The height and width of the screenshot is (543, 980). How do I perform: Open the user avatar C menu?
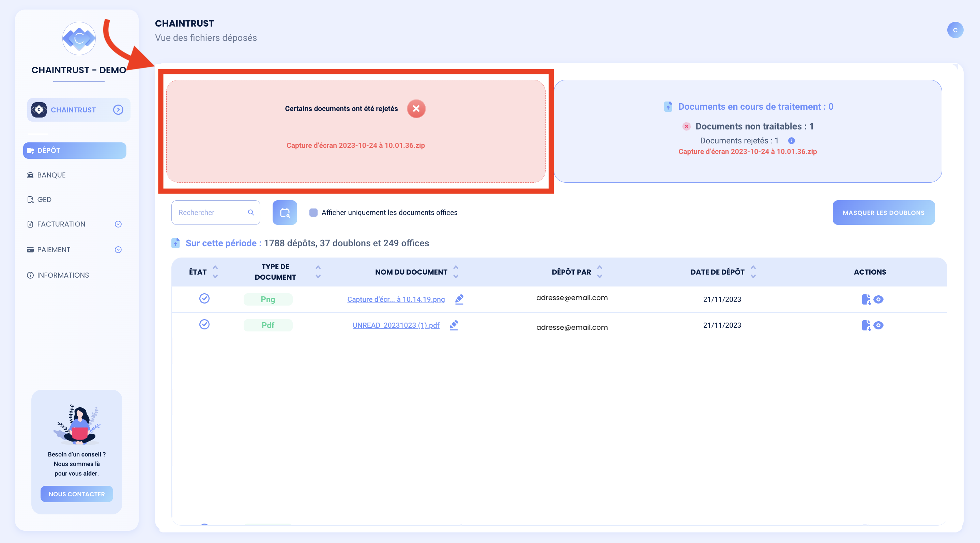pos(955,30)
